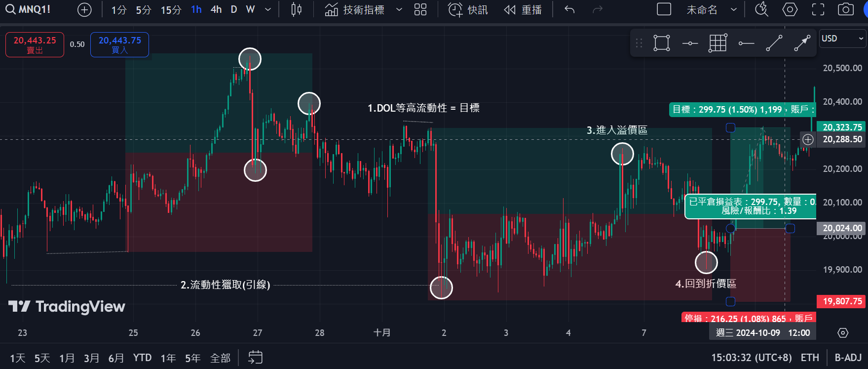The width and height of the screenshot is (868, 369).
Task: Take a chart snapshot with camera icon
Action: pyautogui.click(x=845, y=9)
